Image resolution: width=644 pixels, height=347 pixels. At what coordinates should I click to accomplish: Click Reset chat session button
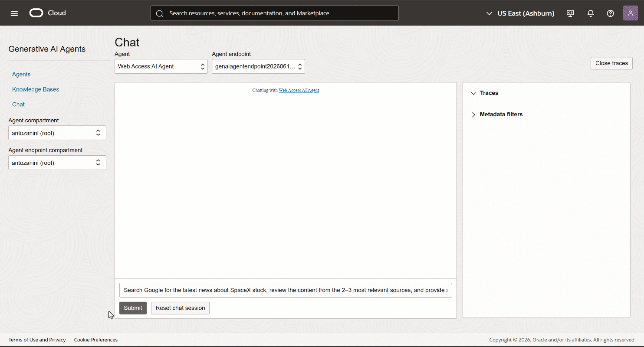coord(180,308)
